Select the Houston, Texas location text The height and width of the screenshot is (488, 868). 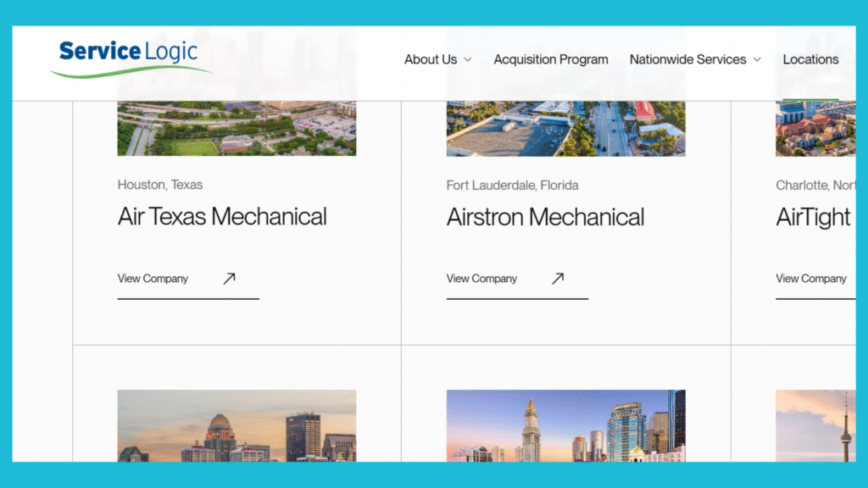pos(160,185)
